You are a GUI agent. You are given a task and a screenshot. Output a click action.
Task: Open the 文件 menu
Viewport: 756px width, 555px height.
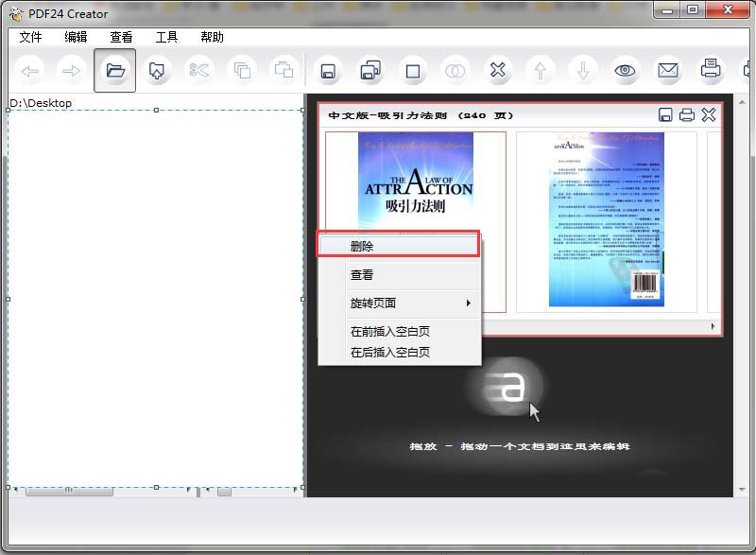30,38
